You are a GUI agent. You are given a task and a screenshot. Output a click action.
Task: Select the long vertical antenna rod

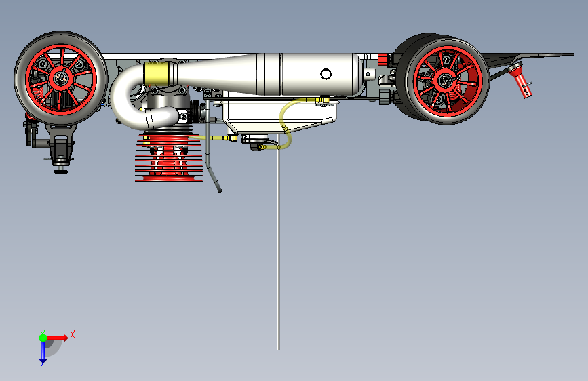278,247
